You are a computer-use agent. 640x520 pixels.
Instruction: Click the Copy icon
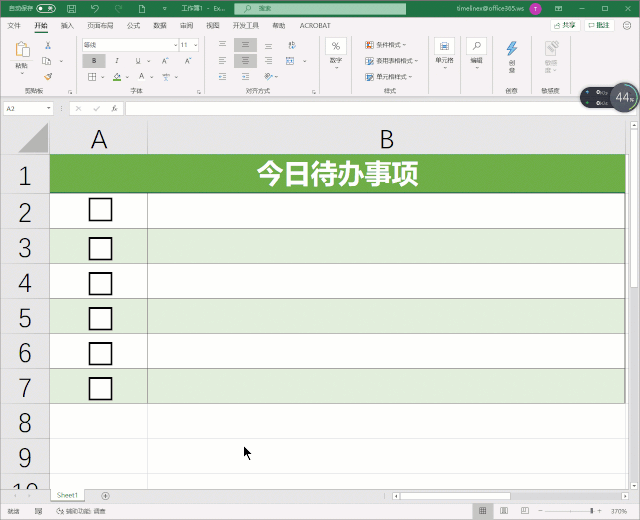47,61
